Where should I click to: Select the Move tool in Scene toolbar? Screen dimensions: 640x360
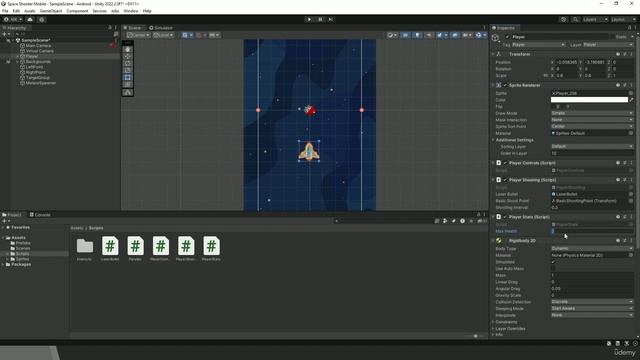click(128, 56)
